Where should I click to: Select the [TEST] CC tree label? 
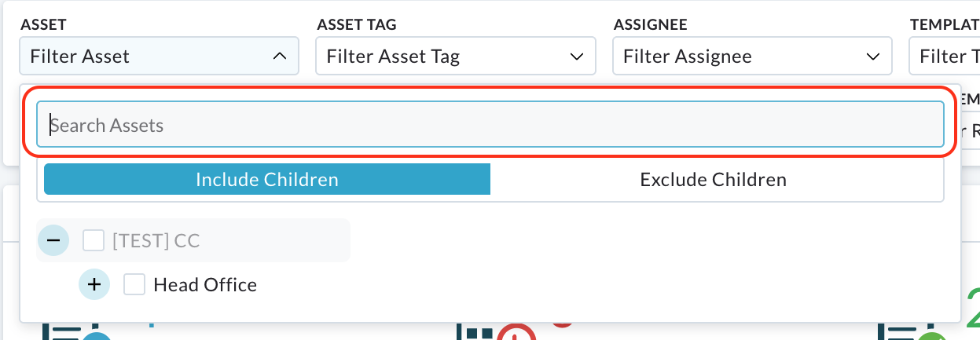[x=156, y=240]
